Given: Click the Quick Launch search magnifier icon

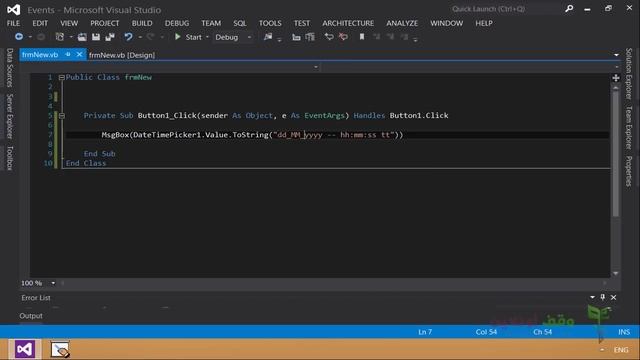Looking at the screenshot, I should click(569, 9).
